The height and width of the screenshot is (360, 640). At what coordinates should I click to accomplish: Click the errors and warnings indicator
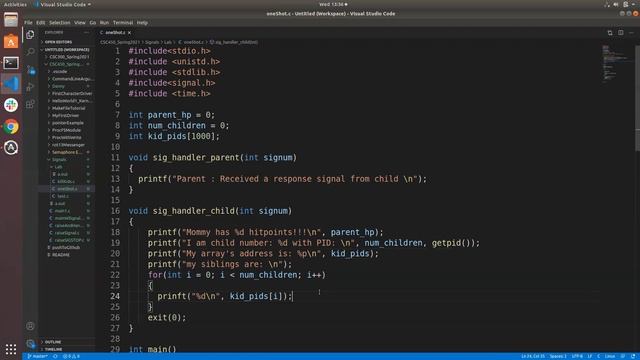click(x=71, y=356)
